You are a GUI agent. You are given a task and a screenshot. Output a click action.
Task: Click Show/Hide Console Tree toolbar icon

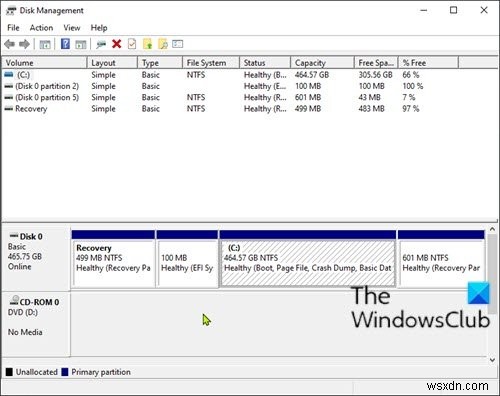45,44
